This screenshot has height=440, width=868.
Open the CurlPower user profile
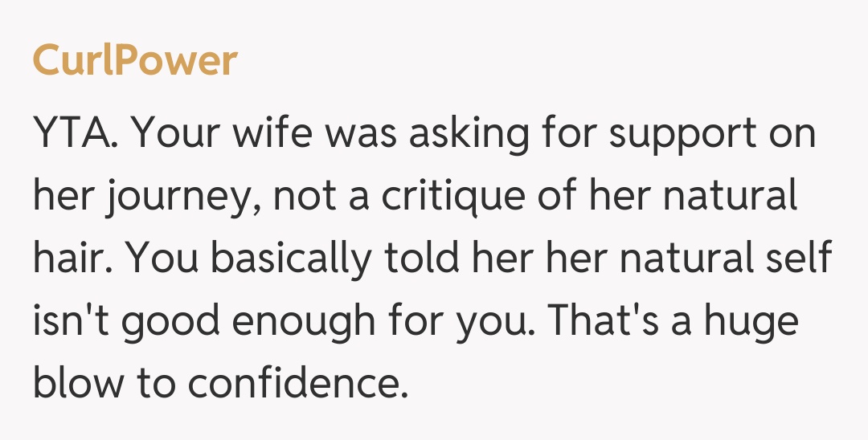[135, 61]
